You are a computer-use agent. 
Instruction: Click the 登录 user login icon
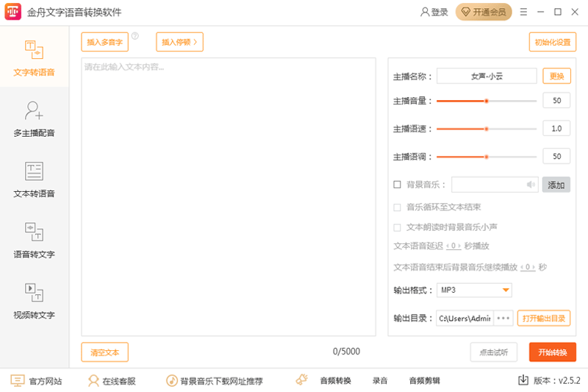(x=425, y=13)
